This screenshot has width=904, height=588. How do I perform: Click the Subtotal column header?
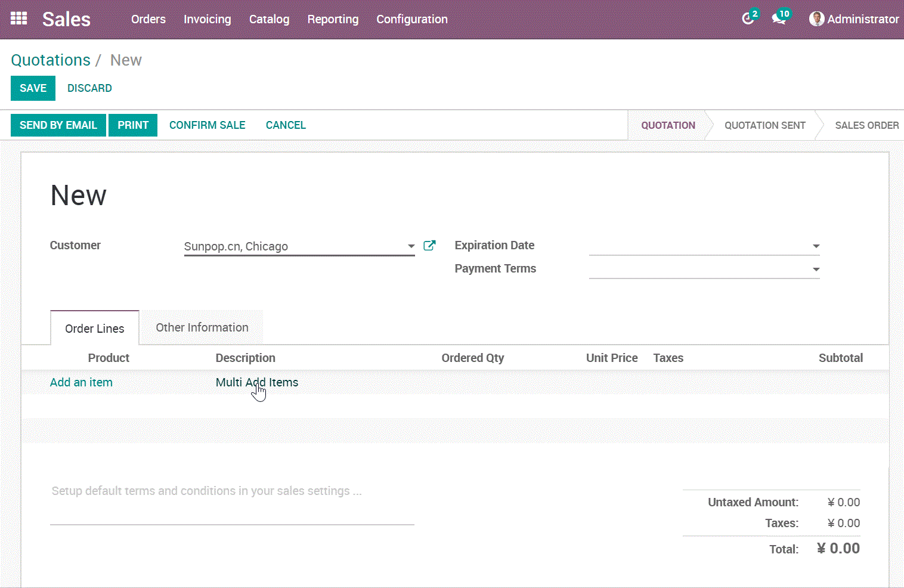[x=841, y=358]
